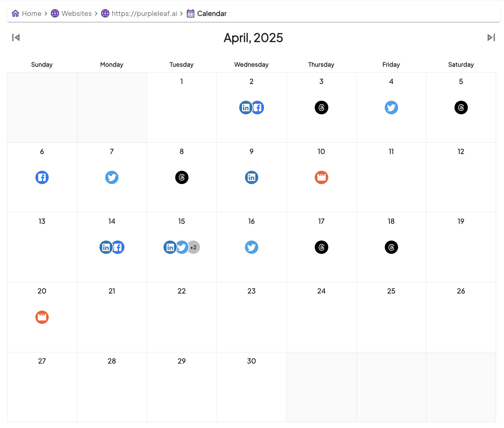The height and width of the screenshot is (428, 504).
Task: Open the Threads post on April 3
Action: [321, 108]
